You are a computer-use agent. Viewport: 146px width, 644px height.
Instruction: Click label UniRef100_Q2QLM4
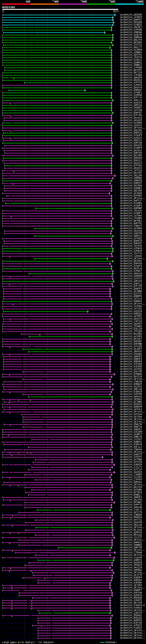131,35
